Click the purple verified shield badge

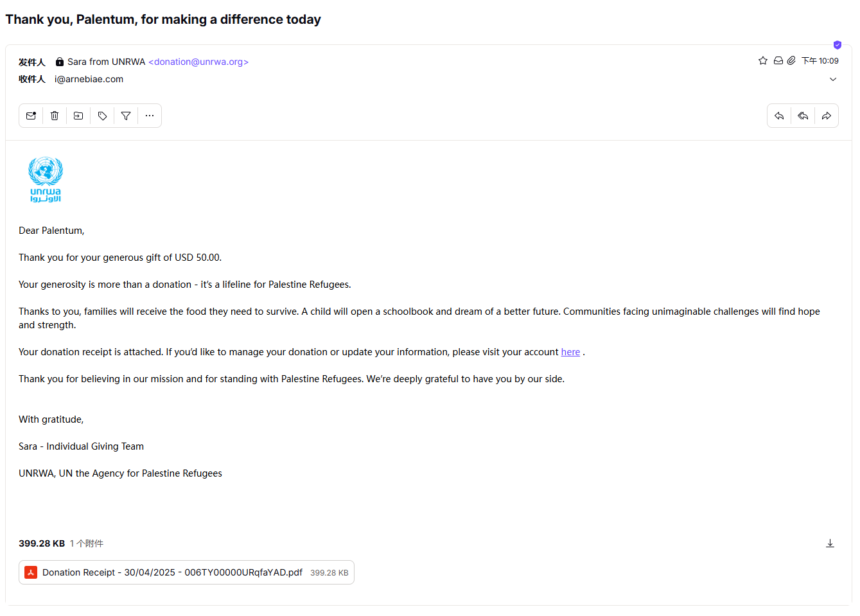click(x=838, y=45)
